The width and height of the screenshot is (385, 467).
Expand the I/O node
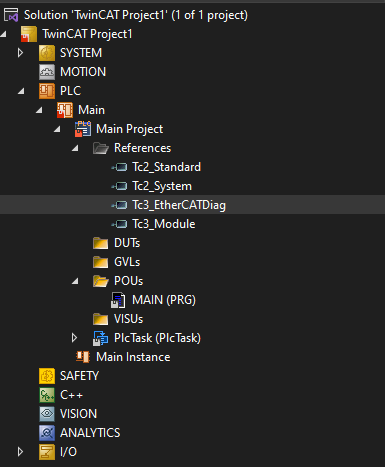click(20, 452)
